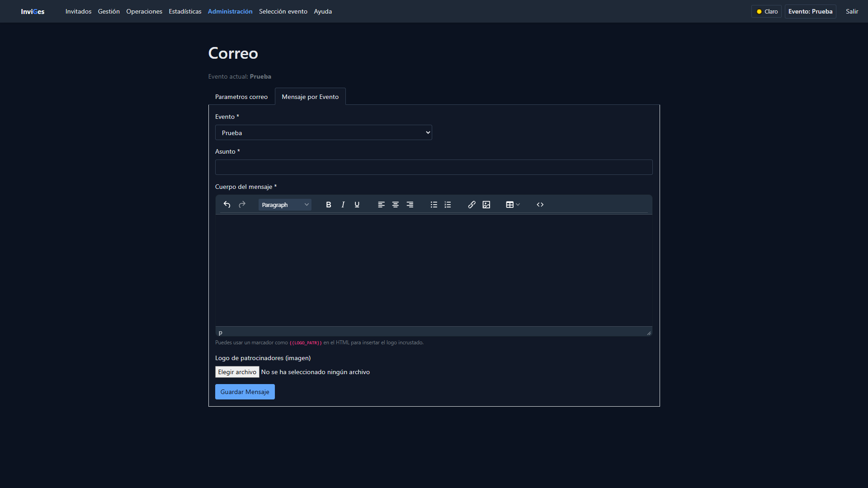Open the Paragraph format dropdown
This screenshot has width=868, height=488.
click(285, 205)
